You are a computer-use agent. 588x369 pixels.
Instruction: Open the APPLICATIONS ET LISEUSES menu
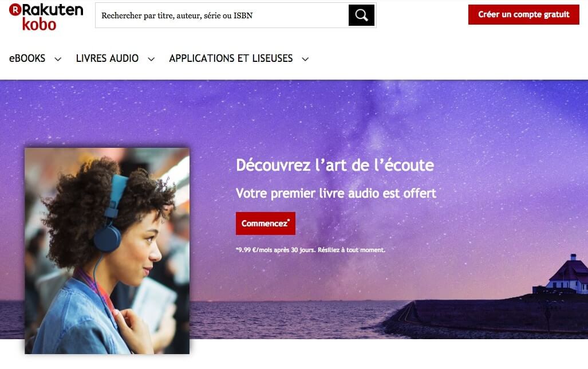(231, 58)
